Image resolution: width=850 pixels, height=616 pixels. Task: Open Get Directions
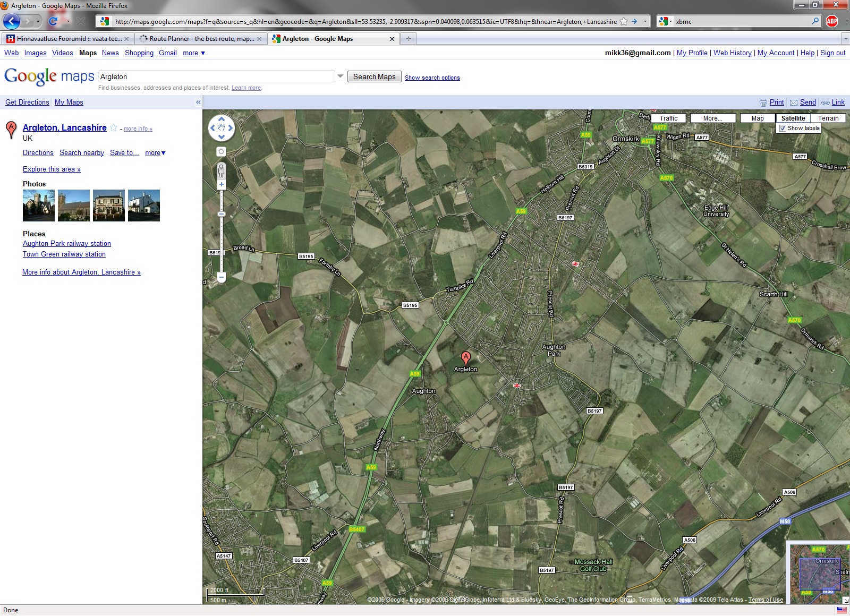[27, 102]
